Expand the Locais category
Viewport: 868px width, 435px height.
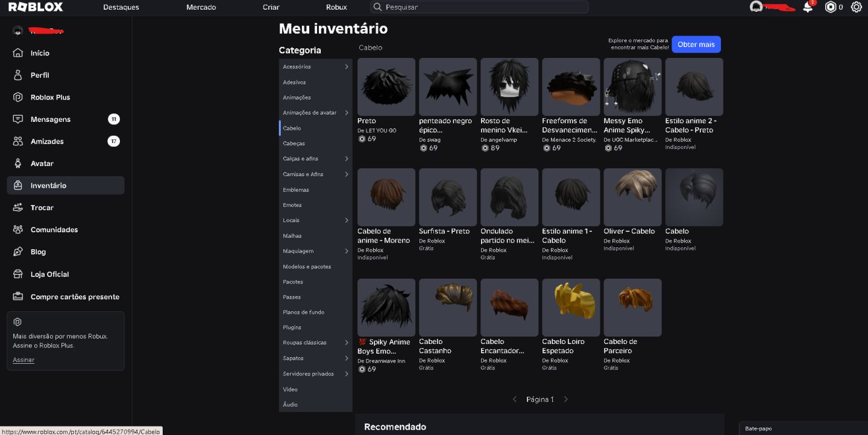347,220
